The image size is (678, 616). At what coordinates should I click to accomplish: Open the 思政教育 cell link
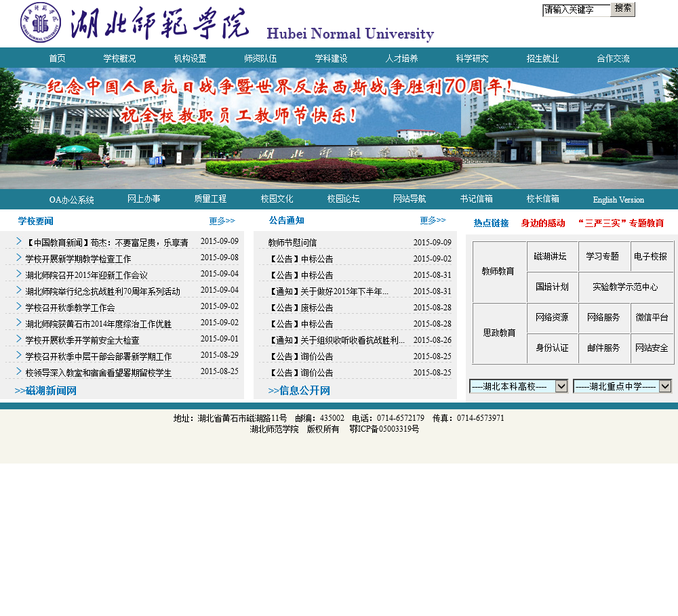tap(500, 333)
